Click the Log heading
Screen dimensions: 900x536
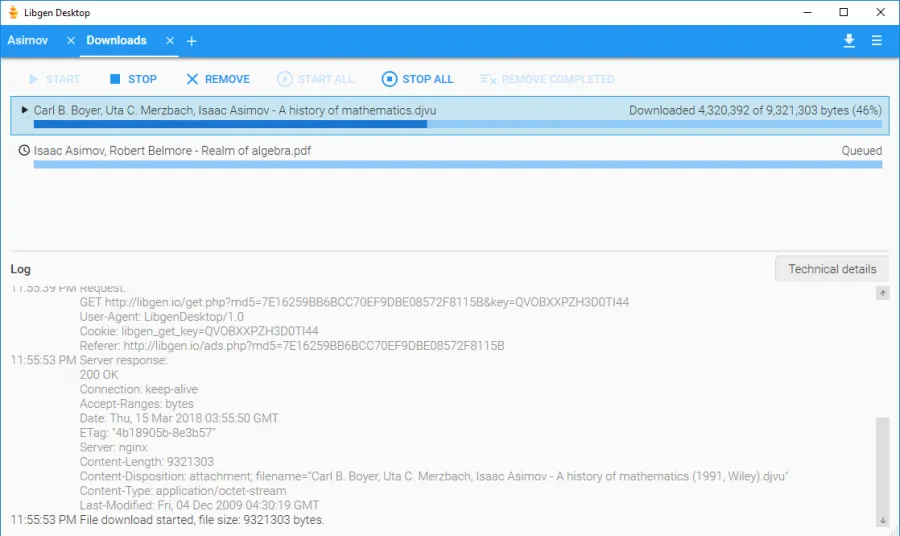(x=21, y=269)
